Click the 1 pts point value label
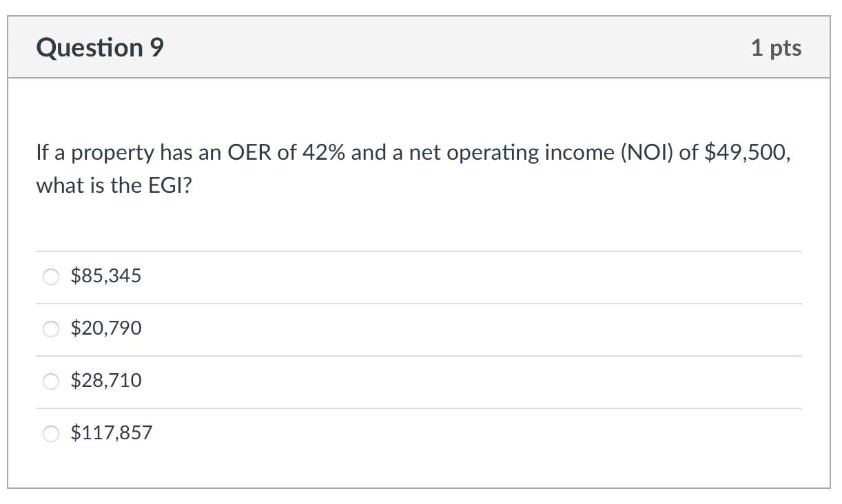The width and height of the screenshot is (842, 504). (777, 47)
